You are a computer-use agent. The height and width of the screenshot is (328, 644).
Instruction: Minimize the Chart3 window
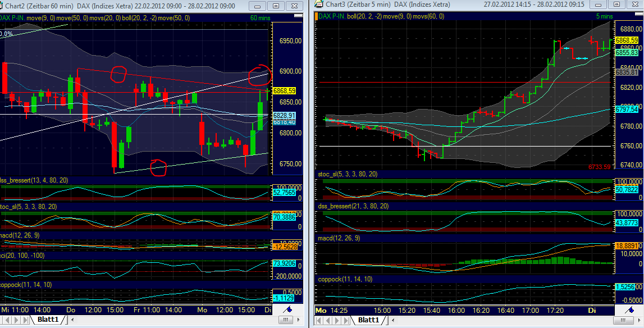(599, 4)
